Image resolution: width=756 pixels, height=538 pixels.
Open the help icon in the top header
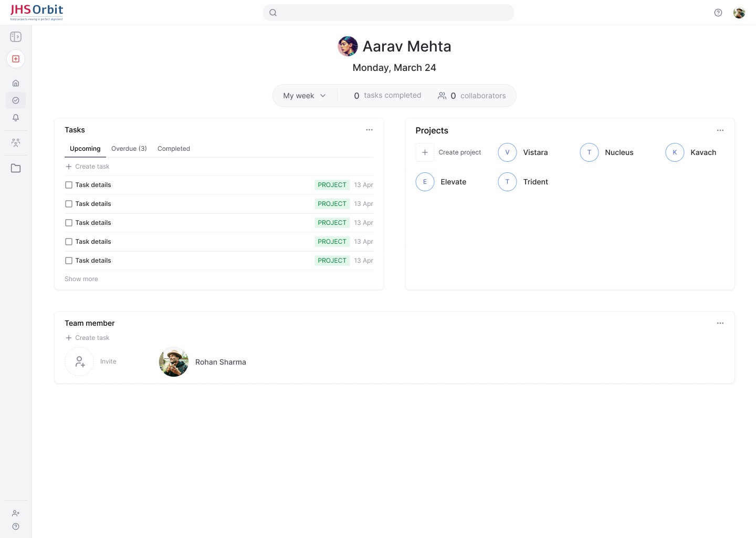click(x=718, y=13)
